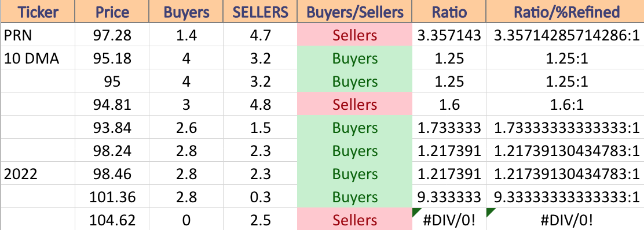Select the Ticker column header cell
This screenshot has height=230, width=644.
click(38, 11)
